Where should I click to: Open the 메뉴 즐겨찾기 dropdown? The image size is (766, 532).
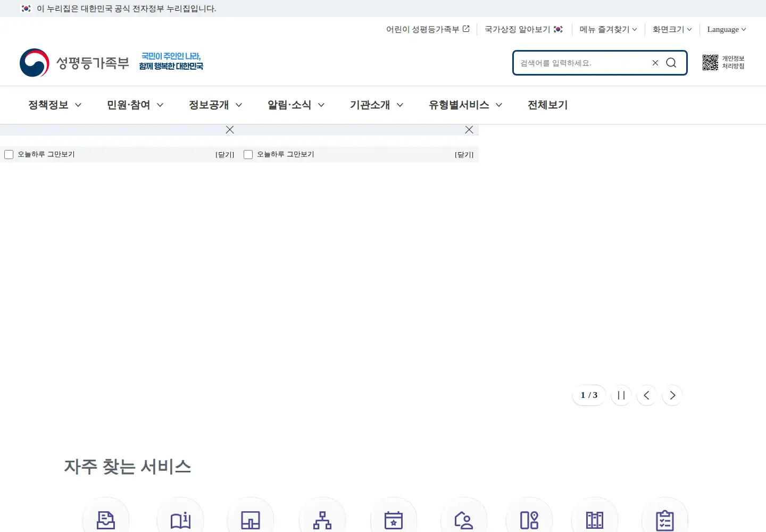(x=609, y=29)
